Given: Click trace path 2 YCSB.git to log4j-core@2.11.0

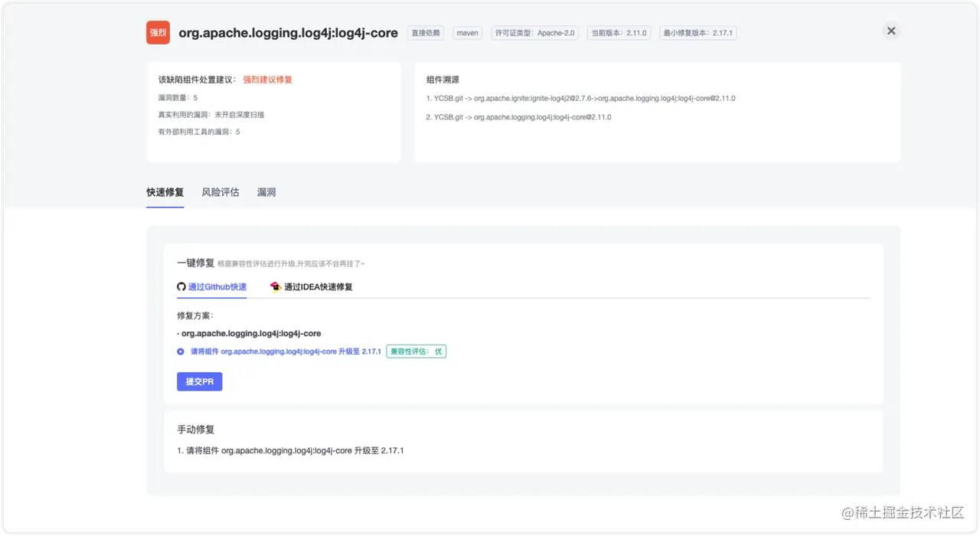Looking at the screenshot, I should click(x=519, y=117).
